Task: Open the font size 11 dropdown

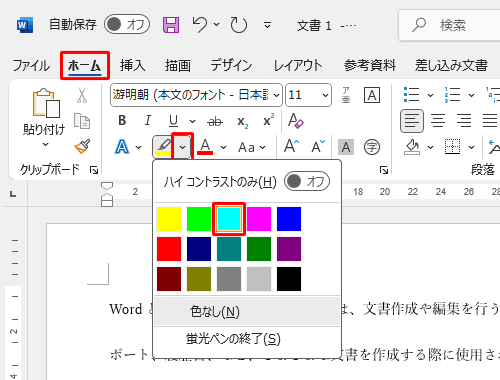Action: 325,96
